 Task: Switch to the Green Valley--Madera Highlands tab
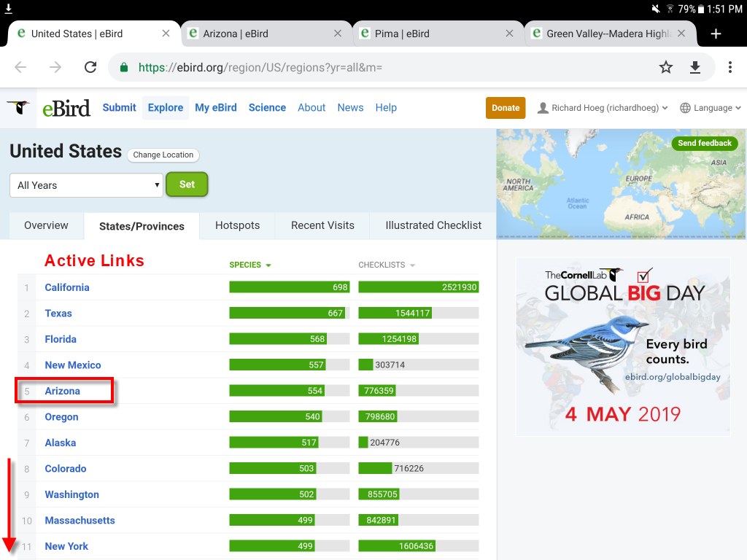click(x=611, y=34)
